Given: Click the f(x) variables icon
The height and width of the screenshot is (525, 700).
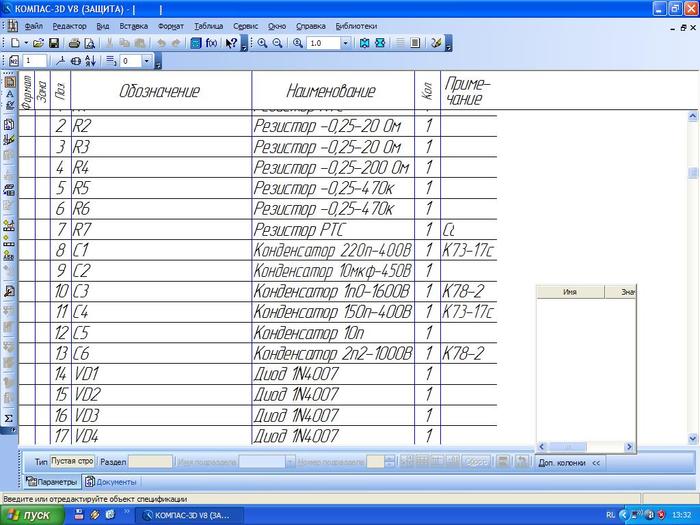Looking at the screenshot, I should pyautogui.click(x=211, y=44).
